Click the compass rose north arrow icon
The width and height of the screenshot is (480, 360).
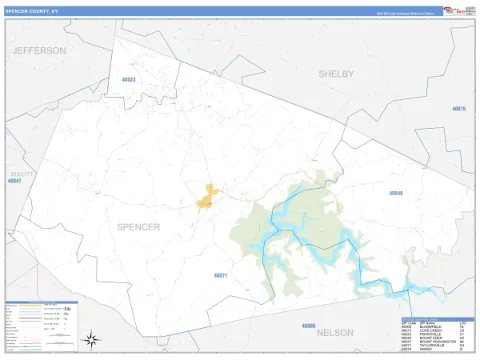[x=91, y=340]
